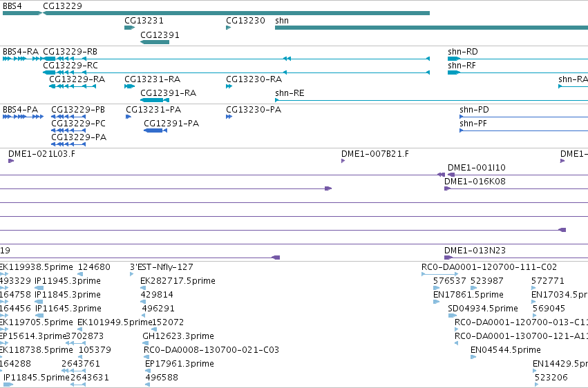The height and width of the screenshot is (388, 588).
Task: Click the CG13229-RA transcript glyph
Action: (x=73, y=86)
